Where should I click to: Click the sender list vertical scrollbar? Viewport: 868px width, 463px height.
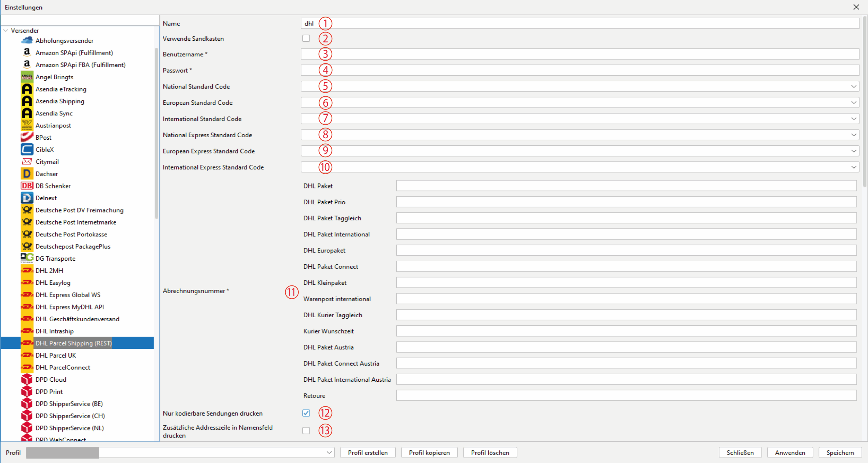pos(156,133)
